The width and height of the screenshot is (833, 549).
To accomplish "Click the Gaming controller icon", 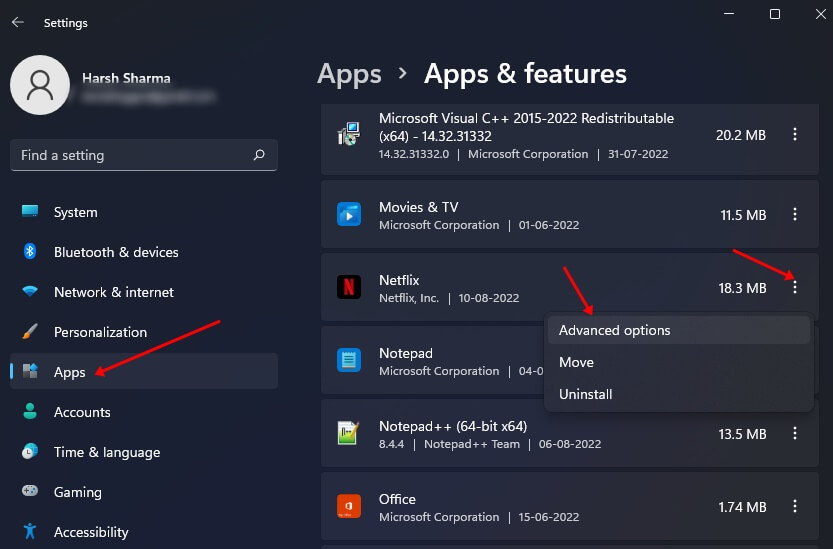I will pos(30,491).
